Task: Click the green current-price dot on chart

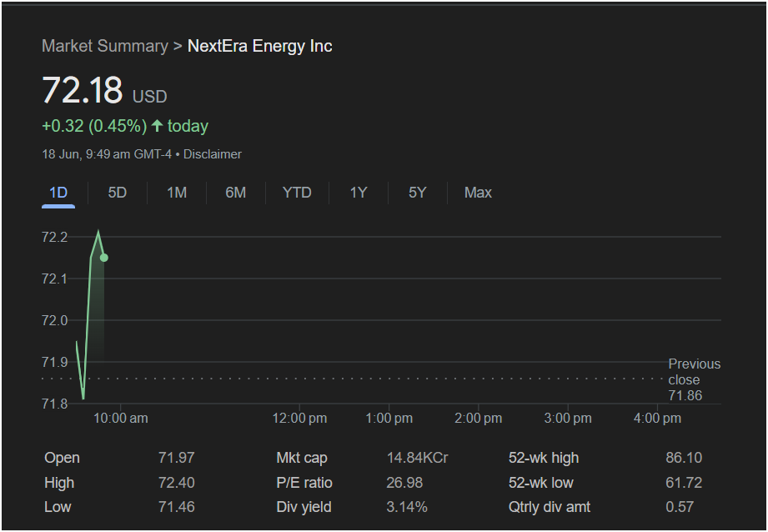Action: pos(104,258)
